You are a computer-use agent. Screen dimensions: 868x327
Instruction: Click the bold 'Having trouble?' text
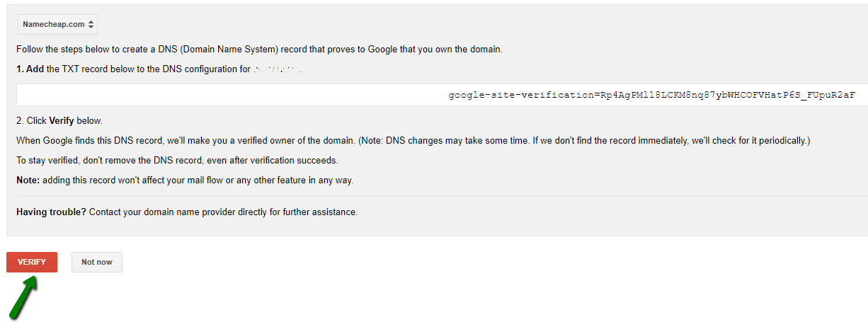(51, 212)
